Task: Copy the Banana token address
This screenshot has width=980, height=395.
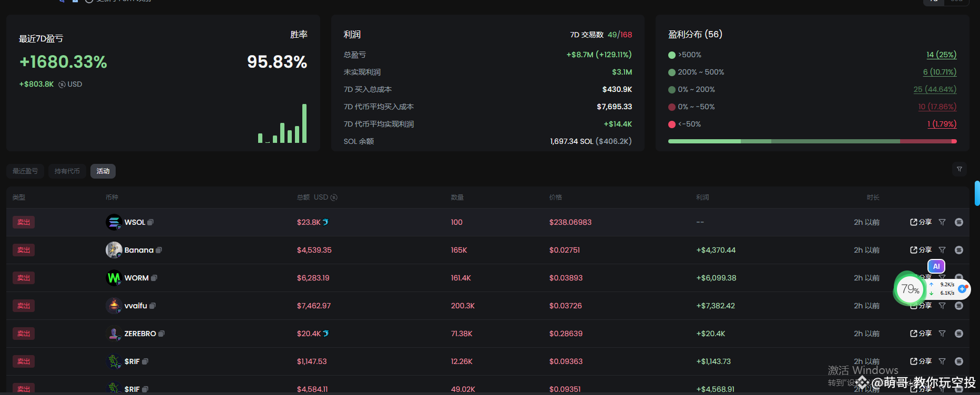Action: pyautogui.click(x=159, y=250)
